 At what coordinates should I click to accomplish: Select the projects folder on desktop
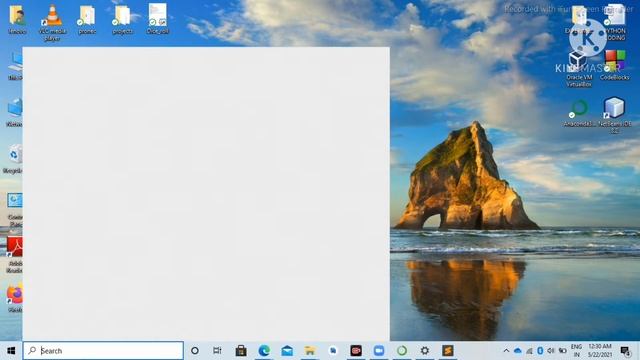[x=122, y=19]
